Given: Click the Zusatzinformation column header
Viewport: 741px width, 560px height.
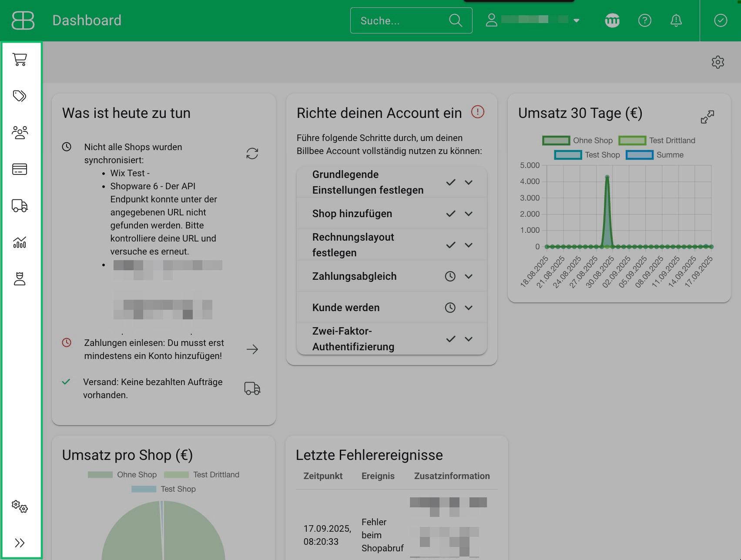Looking at the screenshot, I should pyautogui.click(x=452, y=476).
